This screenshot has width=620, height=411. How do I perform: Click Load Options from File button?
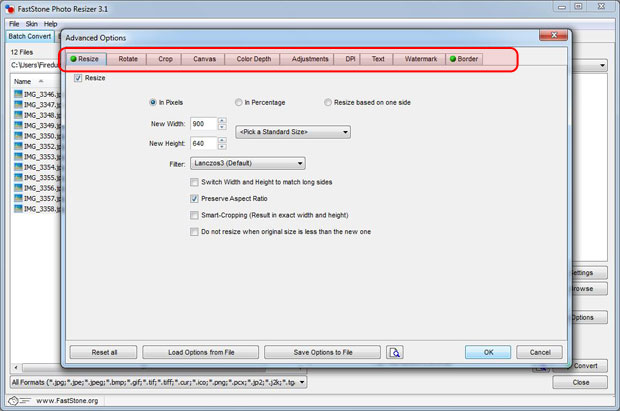pos(199,352)
